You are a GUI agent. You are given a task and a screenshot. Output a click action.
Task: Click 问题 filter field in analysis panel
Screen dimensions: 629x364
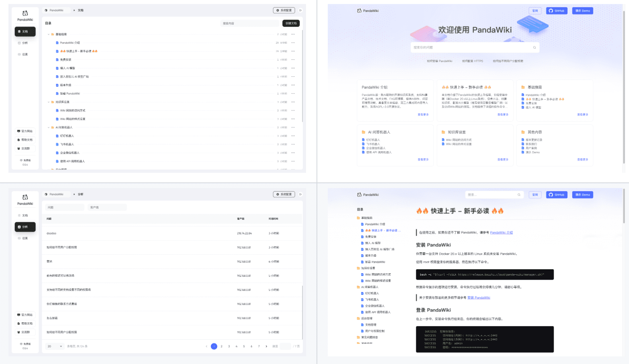click(65, 207)
